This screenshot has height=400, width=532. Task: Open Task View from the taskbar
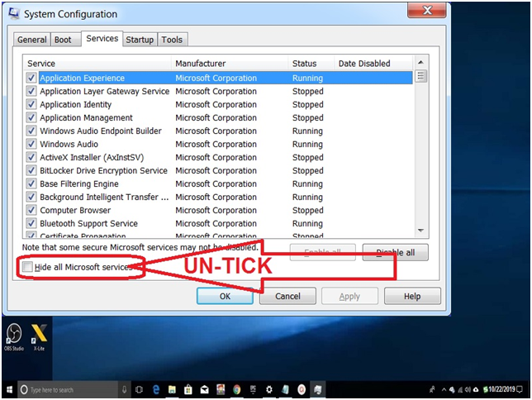click(x=139, y=389)
